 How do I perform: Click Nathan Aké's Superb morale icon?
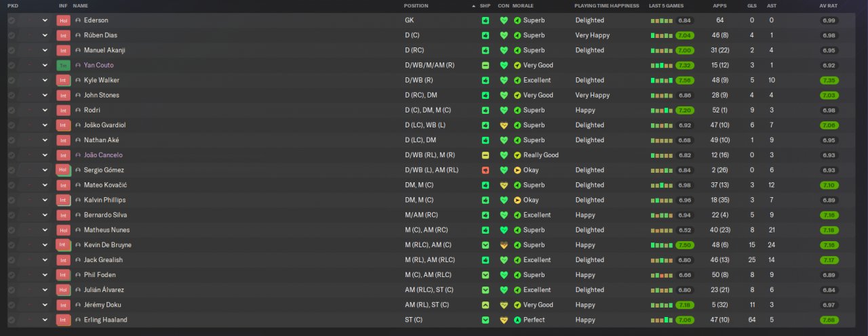517,140
